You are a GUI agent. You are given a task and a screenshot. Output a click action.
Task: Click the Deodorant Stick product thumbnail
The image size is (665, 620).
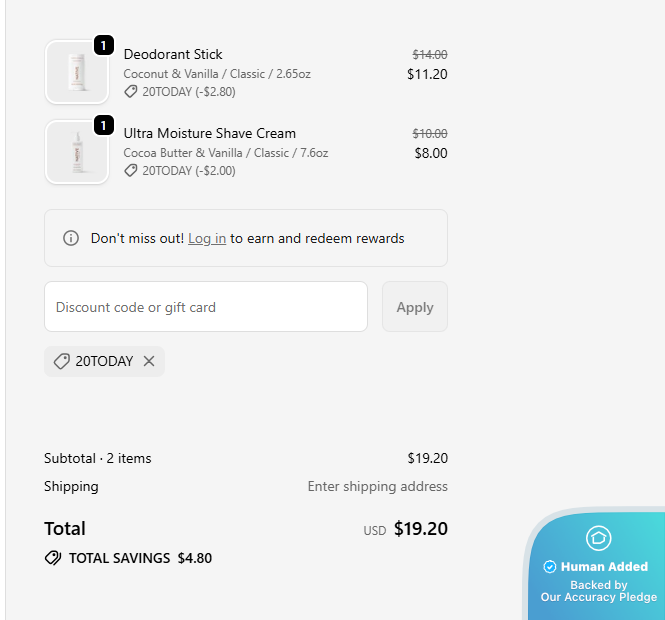point(76,72)
